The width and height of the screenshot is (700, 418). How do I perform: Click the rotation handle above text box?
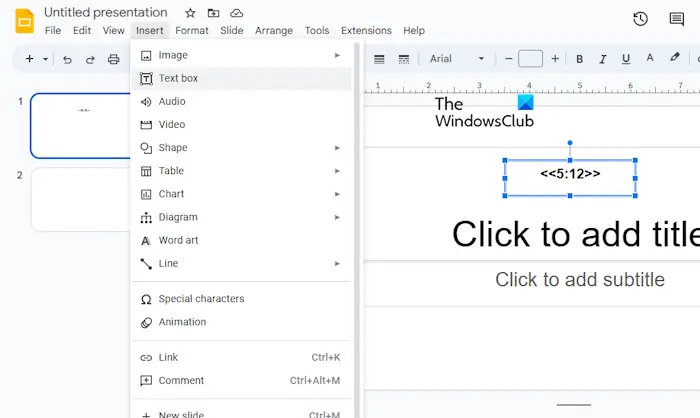[x=570, y=143]
